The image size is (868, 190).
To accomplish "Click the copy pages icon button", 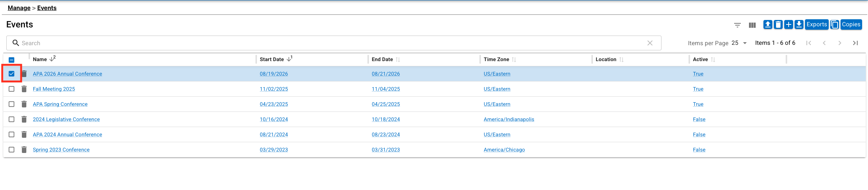I will [834, 24].
